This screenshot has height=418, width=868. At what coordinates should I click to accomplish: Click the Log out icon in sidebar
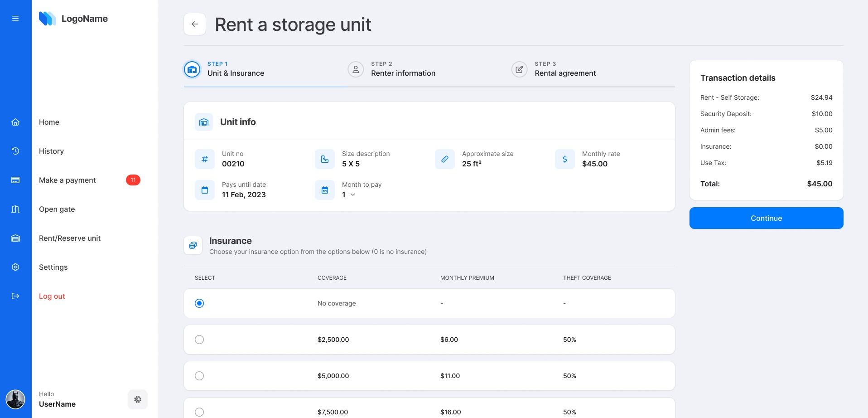(x=15, y=296)
